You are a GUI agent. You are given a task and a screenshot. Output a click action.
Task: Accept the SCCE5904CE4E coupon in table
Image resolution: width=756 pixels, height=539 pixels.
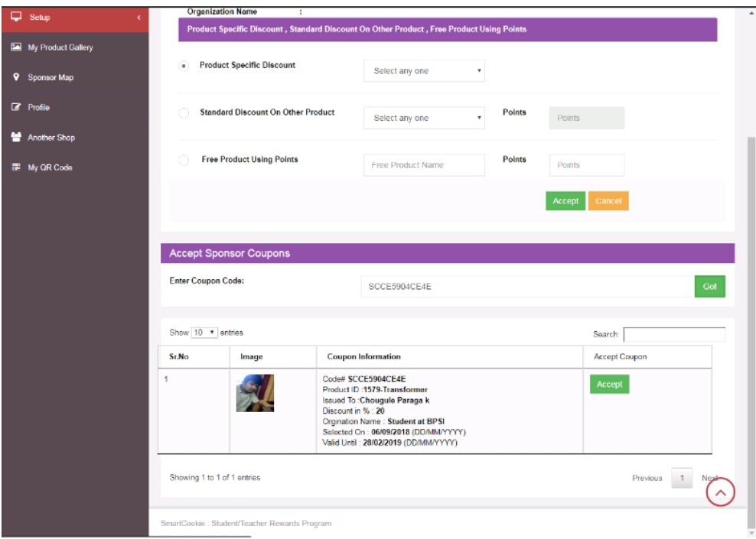coord(609,385)
